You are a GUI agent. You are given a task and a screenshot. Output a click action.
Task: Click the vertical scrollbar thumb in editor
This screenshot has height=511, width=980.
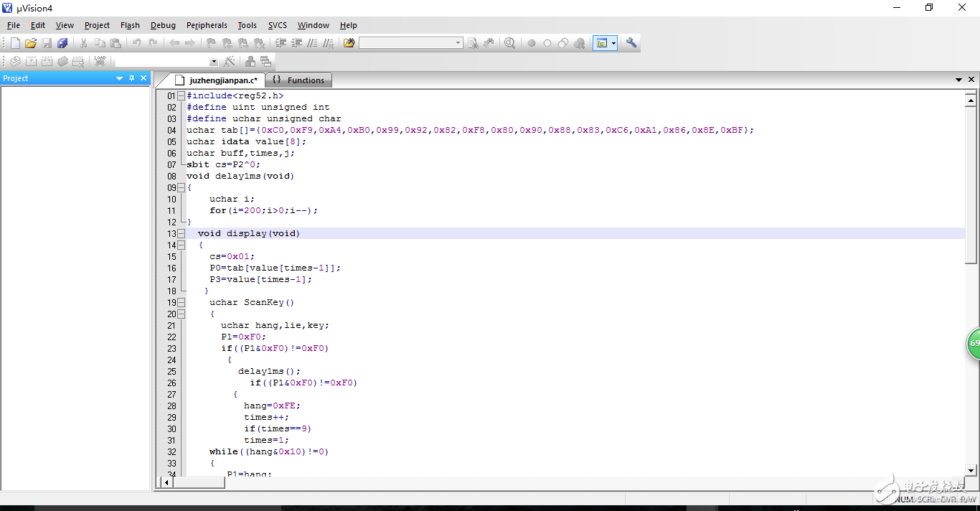971,184
